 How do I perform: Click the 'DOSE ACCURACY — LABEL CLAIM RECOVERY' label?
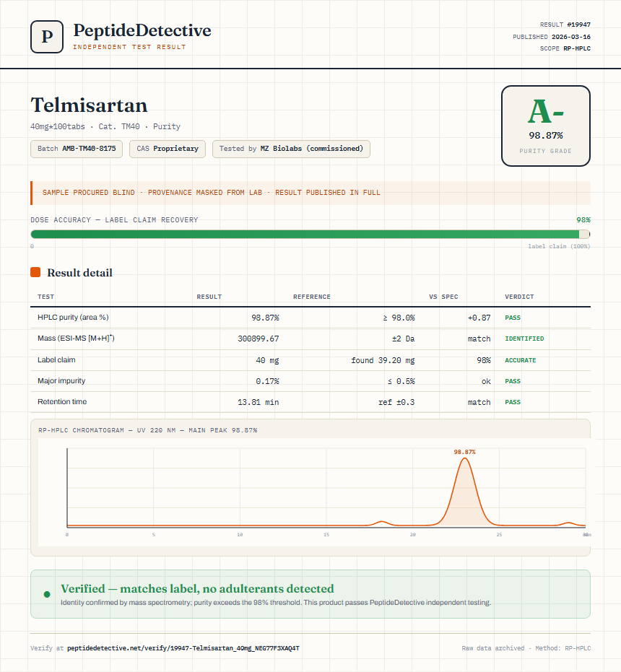click(114, 220)
